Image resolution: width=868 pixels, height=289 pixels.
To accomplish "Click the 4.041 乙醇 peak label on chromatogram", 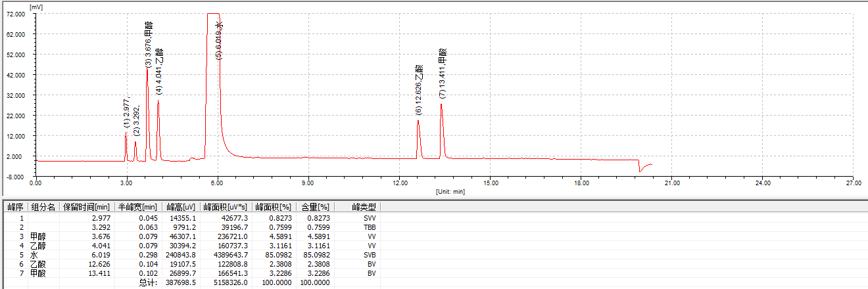I will [x=158, y=70].
